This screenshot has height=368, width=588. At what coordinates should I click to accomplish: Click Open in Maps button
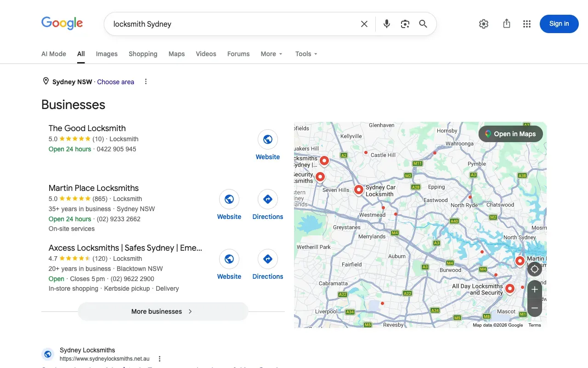click(x=510, y=134)
